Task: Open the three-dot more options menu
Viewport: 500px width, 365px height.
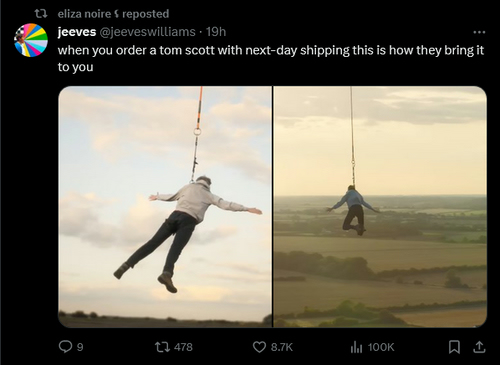Action: tap(479, 32)
